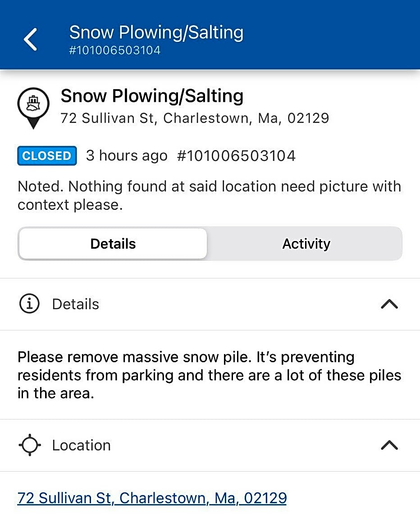Screen dimensions: 420x519
Task: Collapse the Details section chevron
Action: pos(389,304)
